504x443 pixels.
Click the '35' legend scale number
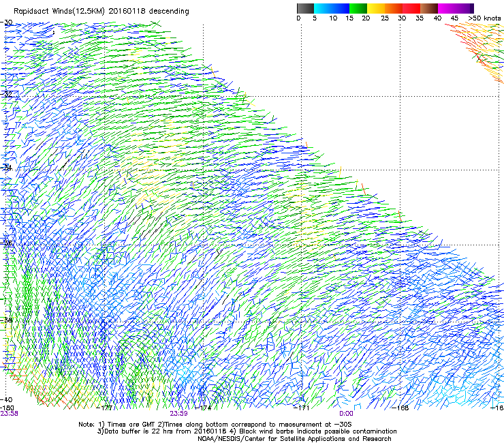tap(420, 18)
